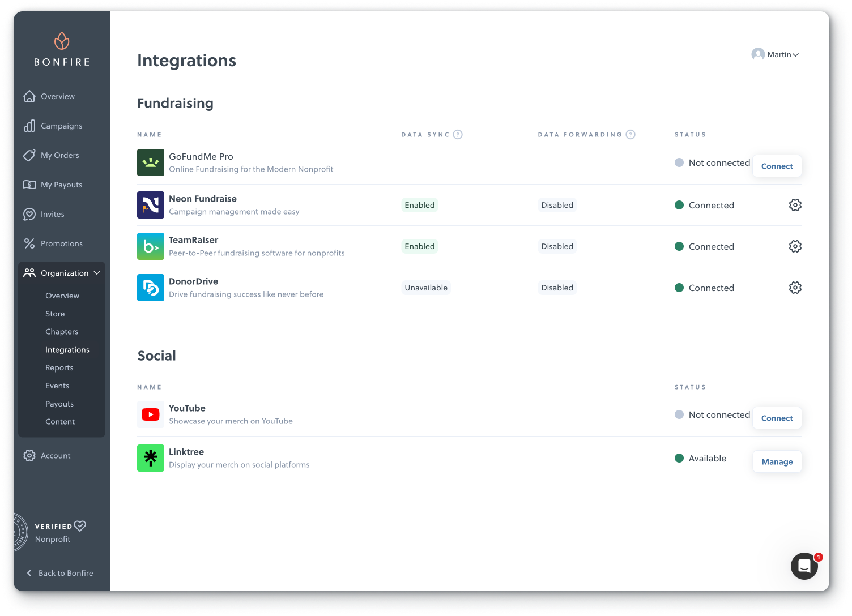Click Data Forwarding help question icon

[631, 135]
